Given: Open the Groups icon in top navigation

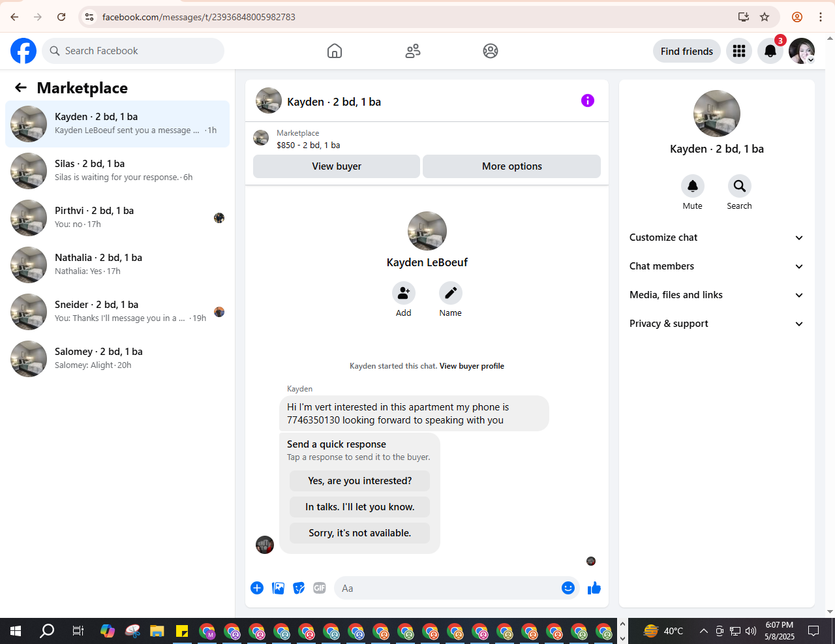Looking at the screenshot, I should coord(491,51).
